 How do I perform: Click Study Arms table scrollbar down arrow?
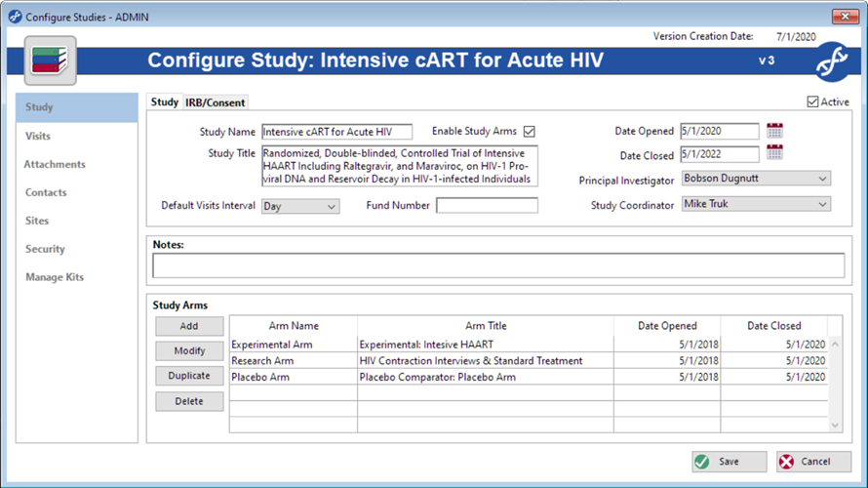tap(834, 425)
